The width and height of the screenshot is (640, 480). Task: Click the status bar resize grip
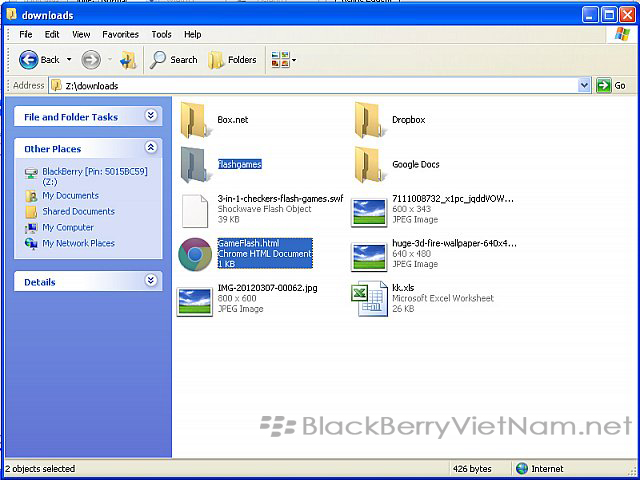633,470
